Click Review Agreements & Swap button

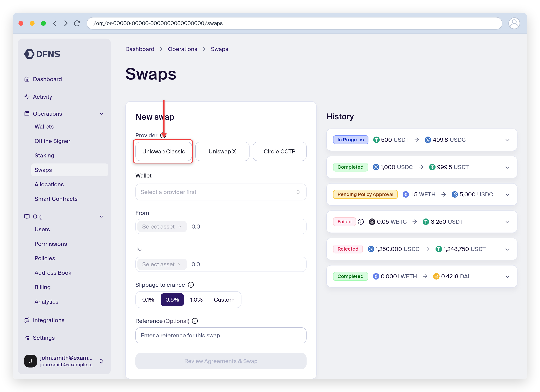tap(221, 361)
